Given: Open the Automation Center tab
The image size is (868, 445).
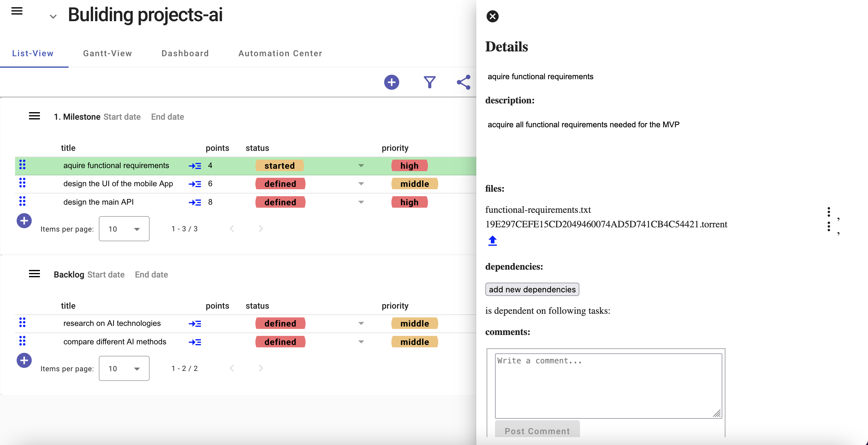Looking at the screenshot, I should tap(280, 53).
